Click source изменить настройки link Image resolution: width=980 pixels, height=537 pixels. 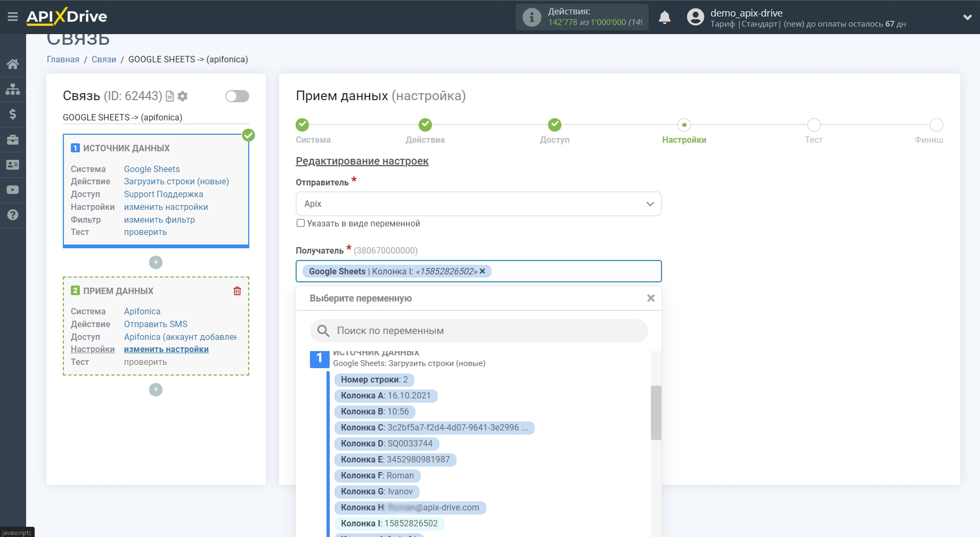(x=166, y=207)
